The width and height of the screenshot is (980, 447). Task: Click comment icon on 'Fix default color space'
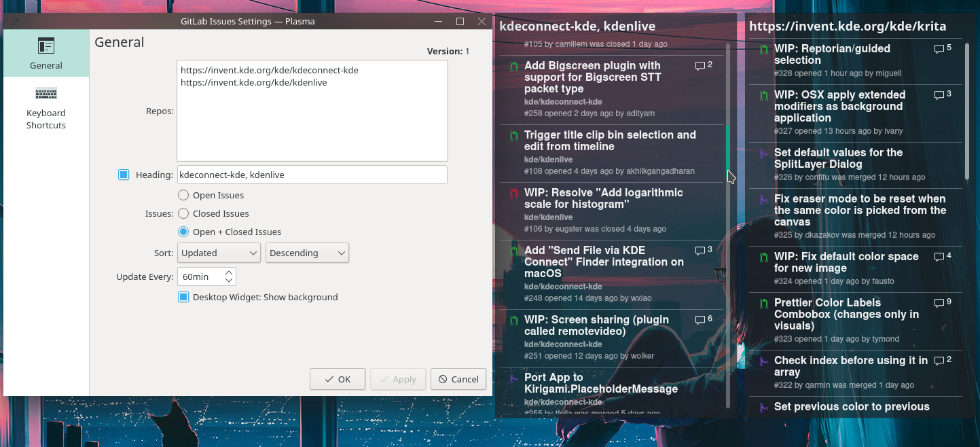[939, 257]
